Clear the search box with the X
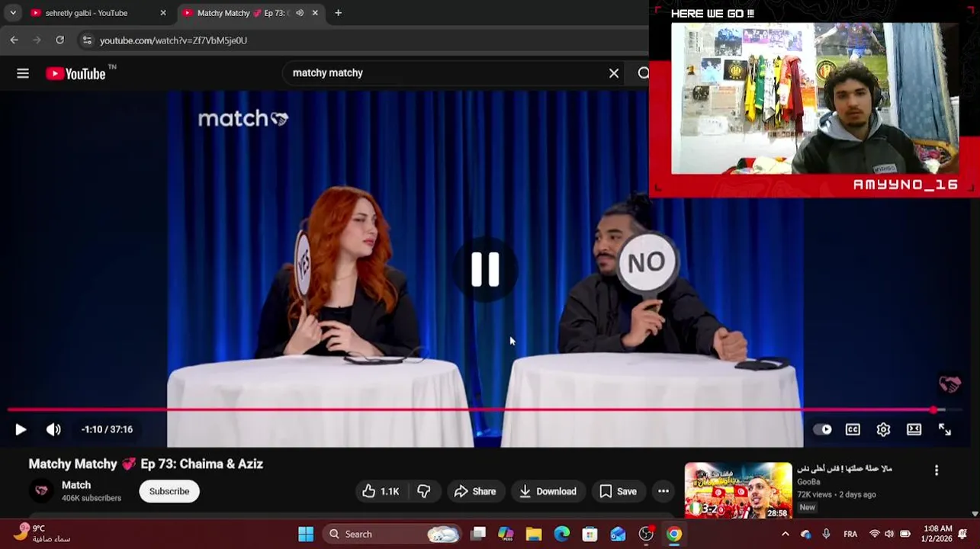The width and height of the screenshot is (980, 549). click(x=614, y=73)
